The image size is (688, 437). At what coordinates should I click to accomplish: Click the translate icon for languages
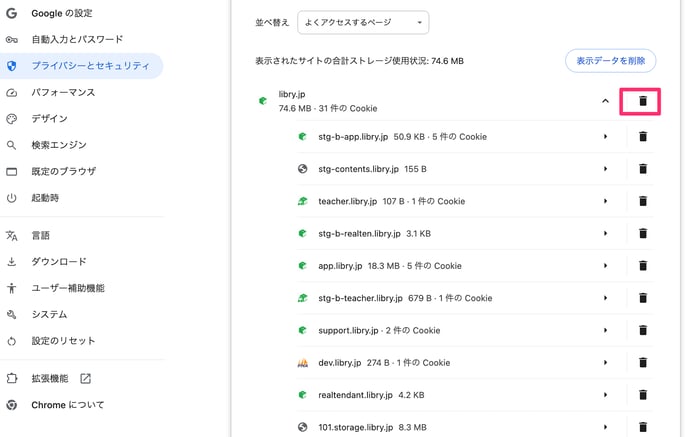point(12,236)
